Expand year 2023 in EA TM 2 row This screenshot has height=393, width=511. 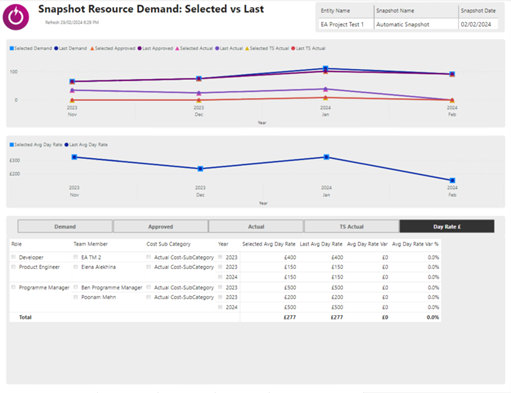coord(220,257)
